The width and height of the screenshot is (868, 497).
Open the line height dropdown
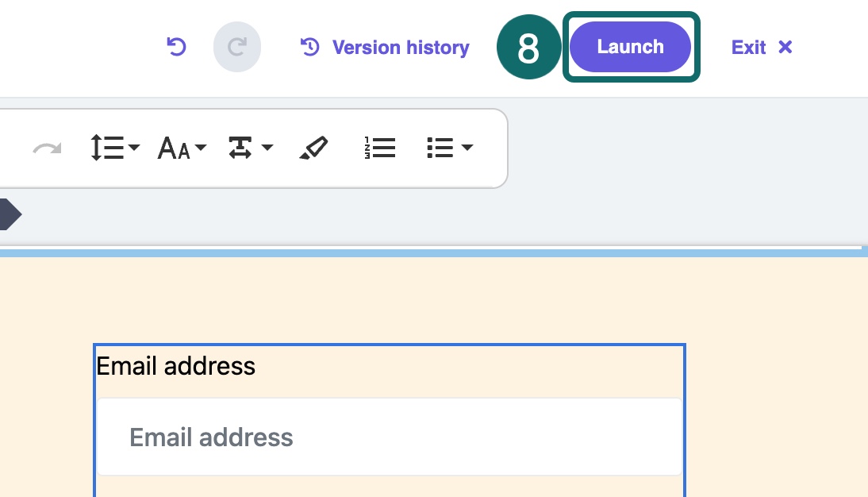(114, 148)
